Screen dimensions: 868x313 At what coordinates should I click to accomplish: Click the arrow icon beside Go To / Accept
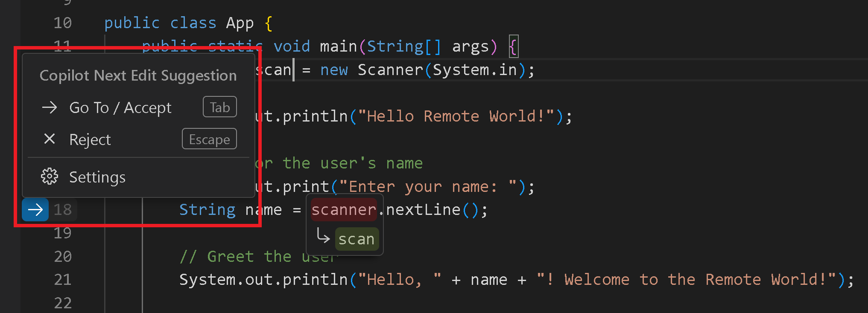(50, 107)
